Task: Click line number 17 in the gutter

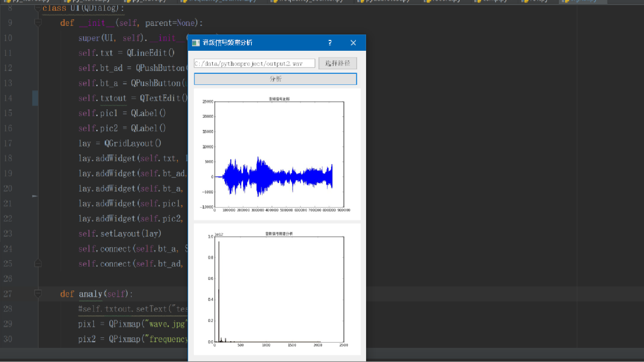Action: [8, 143]
